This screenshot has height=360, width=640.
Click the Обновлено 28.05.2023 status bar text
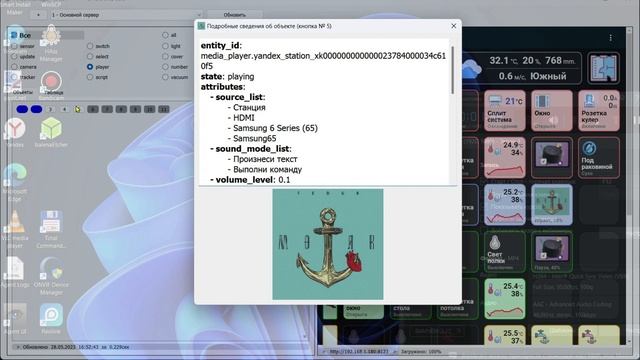tap(76, 347)
